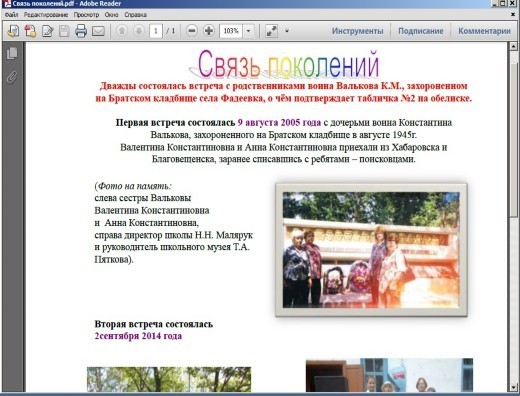520x396 pixels.
Task: Open the Инструменты pane
Action: (x=357, y=31)
